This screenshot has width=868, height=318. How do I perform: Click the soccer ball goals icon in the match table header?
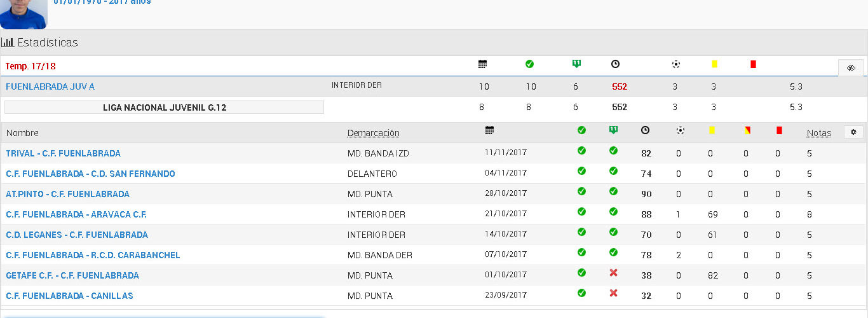(681, 130)
